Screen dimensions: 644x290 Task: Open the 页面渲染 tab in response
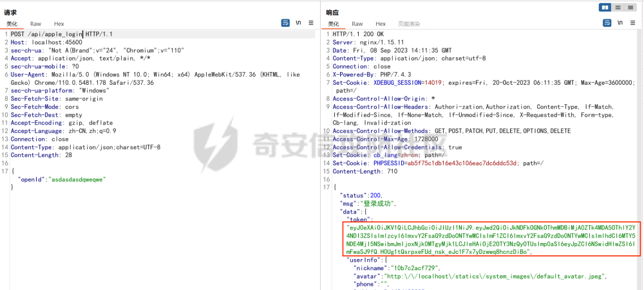click(409, 24)
